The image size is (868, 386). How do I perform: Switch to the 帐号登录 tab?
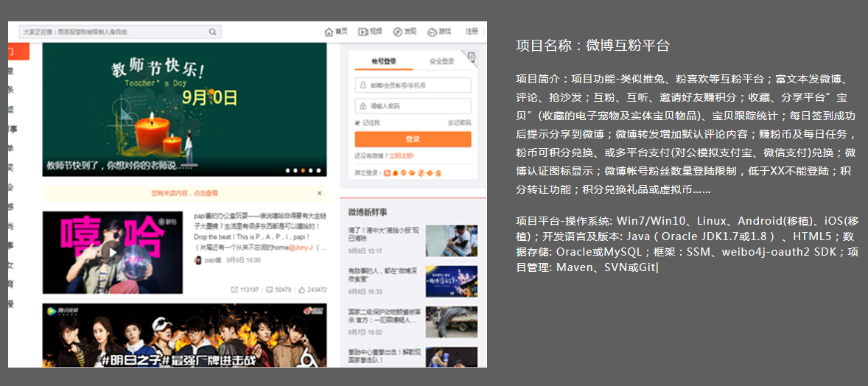click(x=384, y=61)
